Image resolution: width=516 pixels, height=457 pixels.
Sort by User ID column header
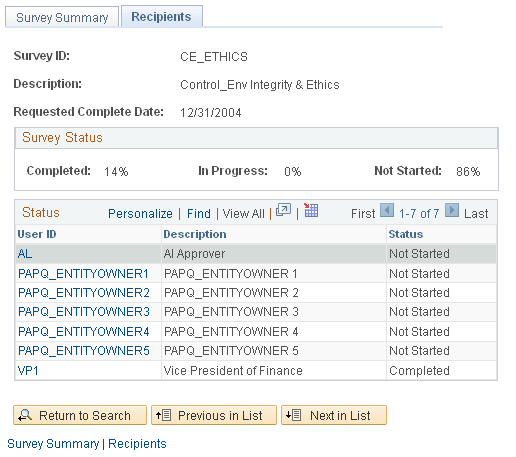(37, 234)
